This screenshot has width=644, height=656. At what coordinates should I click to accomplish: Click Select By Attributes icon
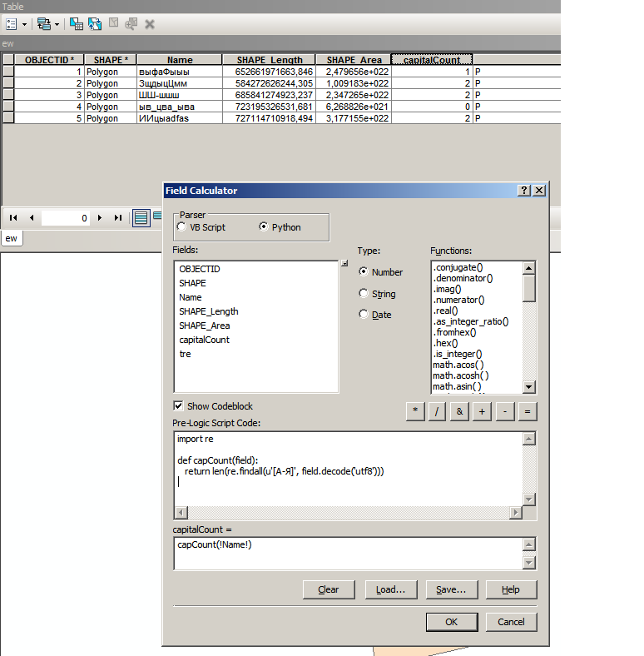coord(76,24)
